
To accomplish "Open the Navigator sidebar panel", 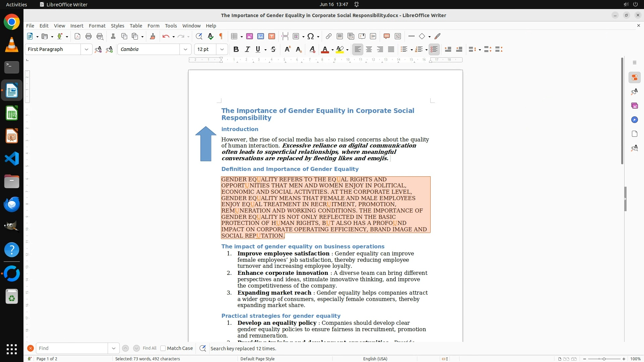I will pyautogui.click(x=634, y=120).
